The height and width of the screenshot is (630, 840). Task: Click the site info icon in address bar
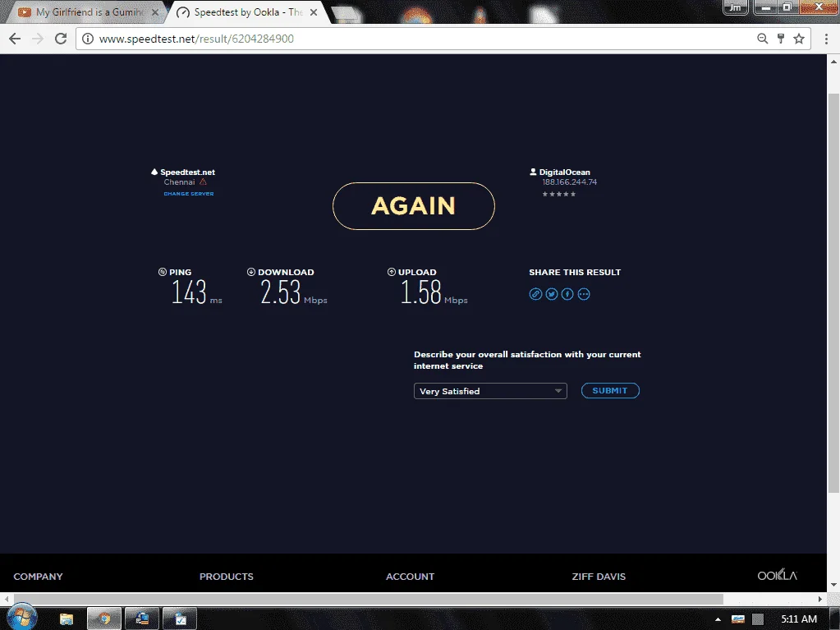pyautogui.click(x=88, y=39)
